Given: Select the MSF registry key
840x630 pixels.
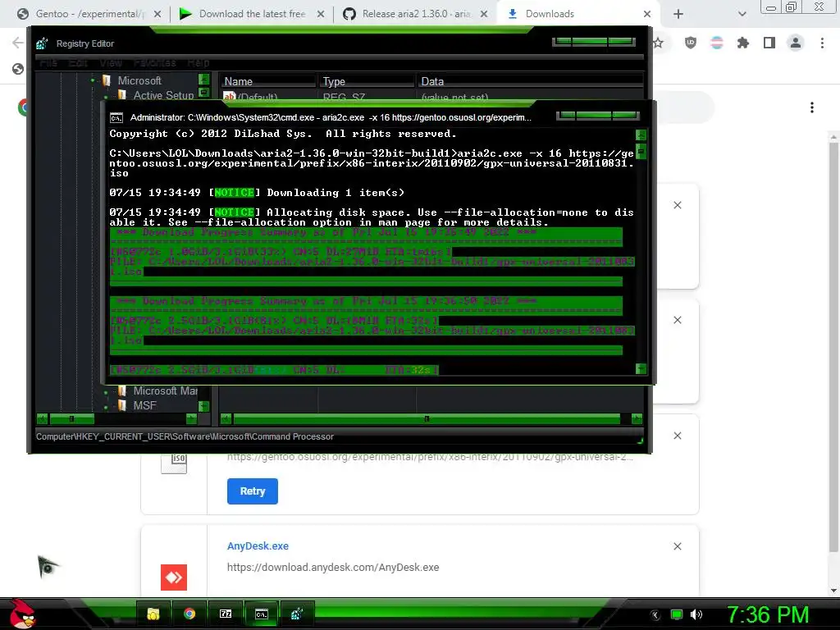Looking at the screenshot, I should pos(144,405).
